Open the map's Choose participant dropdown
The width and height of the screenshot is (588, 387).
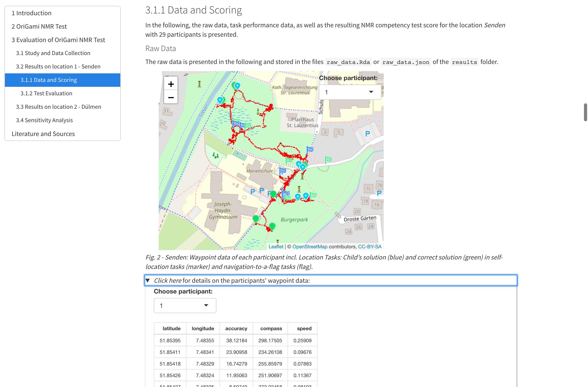click(350, 92)
